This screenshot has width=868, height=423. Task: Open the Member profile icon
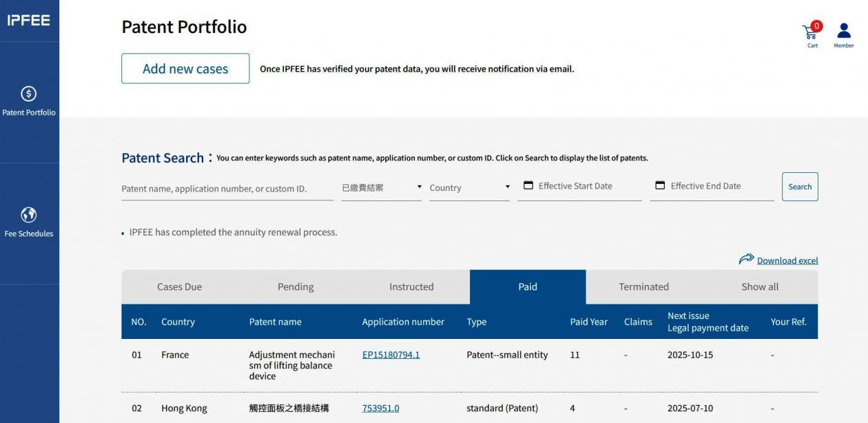[x=843, y=31]
